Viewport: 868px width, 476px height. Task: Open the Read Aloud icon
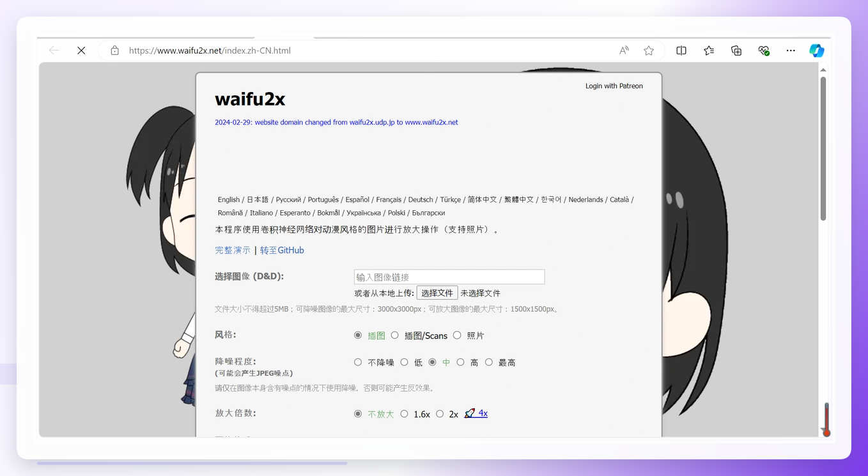tap(624, 50)
